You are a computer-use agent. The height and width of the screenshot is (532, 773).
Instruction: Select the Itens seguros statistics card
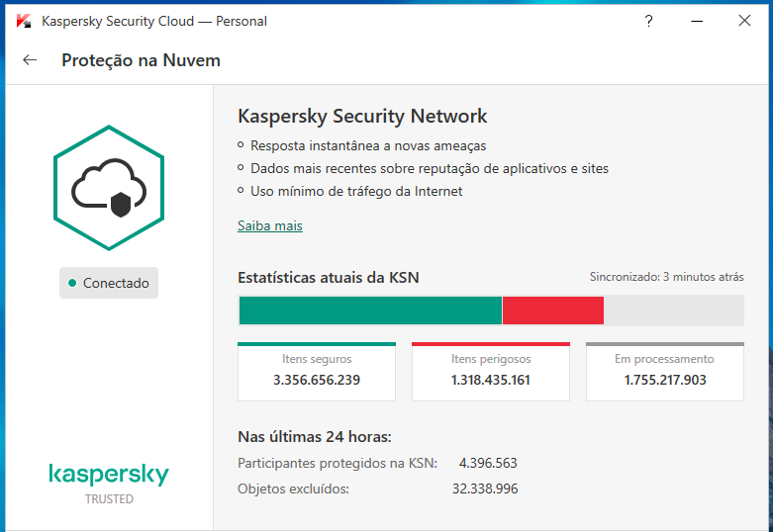coord(317,371)
